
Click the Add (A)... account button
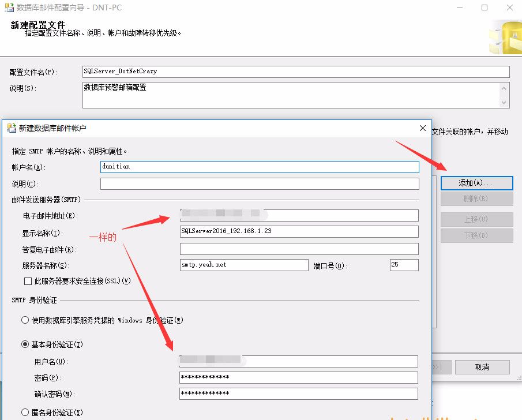pyautogui.click(x=477, y=183)
